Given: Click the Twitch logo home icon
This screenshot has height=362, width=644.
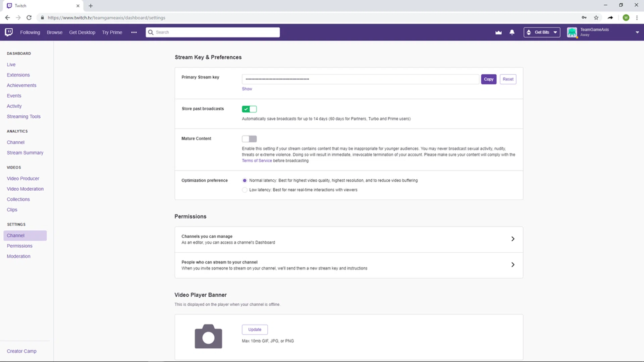Looking at the screenshot, I should click(9, 32).
